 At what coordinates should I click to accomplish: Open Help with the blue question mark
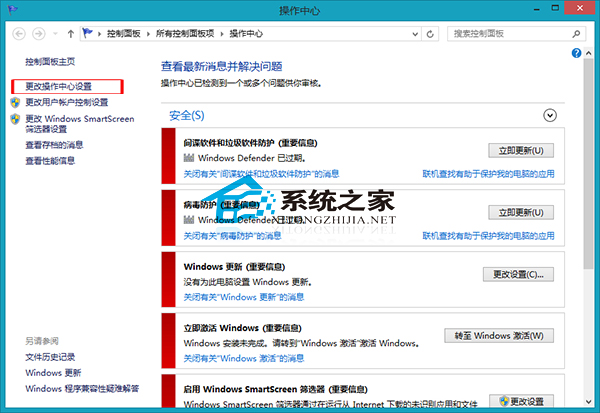(576, 53)
